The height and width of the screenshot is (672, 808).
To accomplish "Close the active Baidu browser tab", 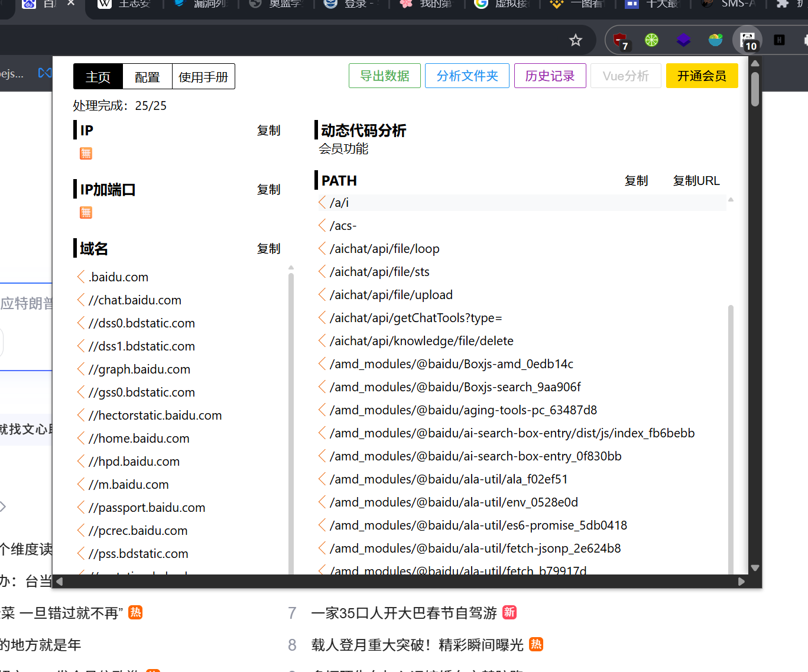I will (x=71, y=4).
